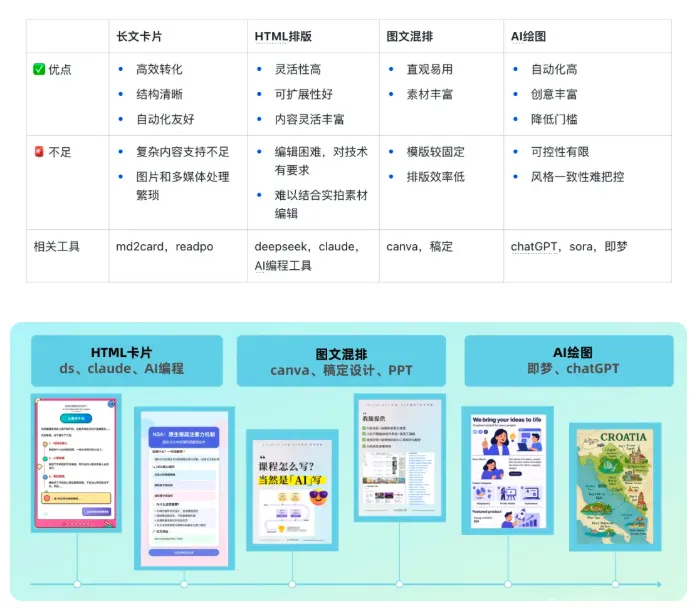
Task: Click the 高效转化 bullet
Action: click(159, 69)
